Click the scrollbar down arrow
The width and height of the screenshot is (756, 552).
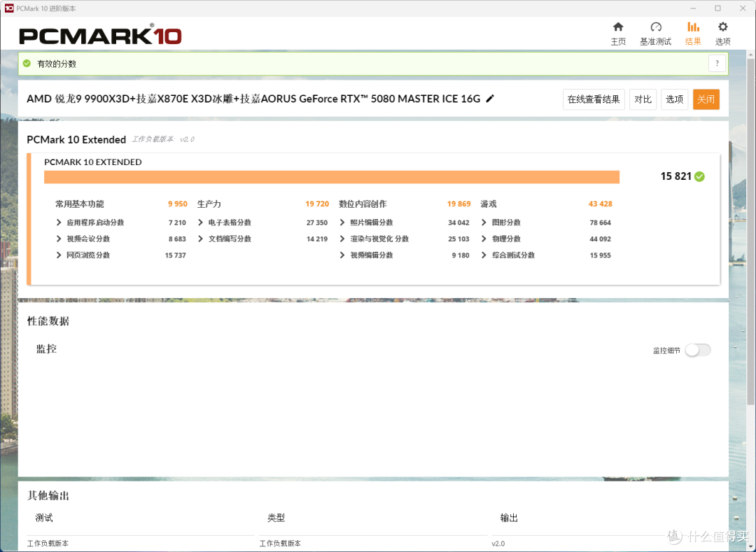750,546
